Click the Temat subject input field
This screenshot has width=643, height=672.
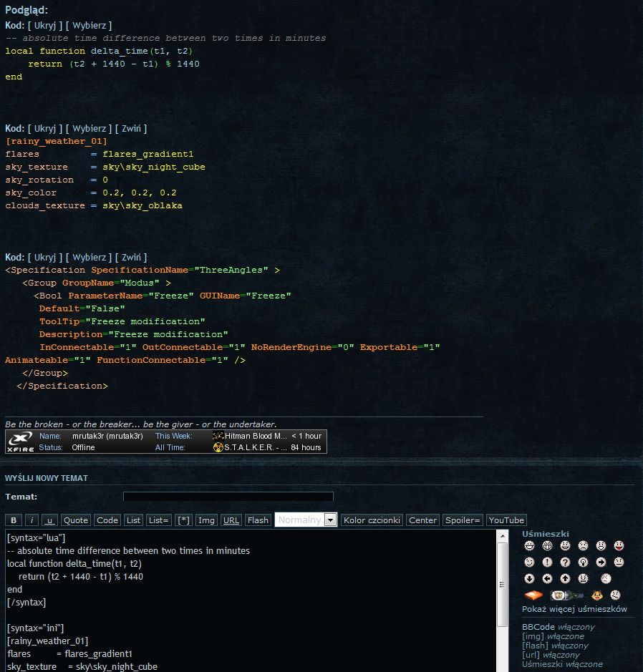click(228, 497)
